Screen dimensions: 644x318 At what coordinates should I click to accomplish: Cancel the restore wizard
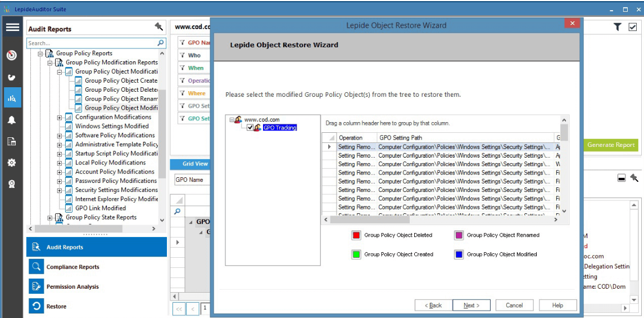click(514, 305)
